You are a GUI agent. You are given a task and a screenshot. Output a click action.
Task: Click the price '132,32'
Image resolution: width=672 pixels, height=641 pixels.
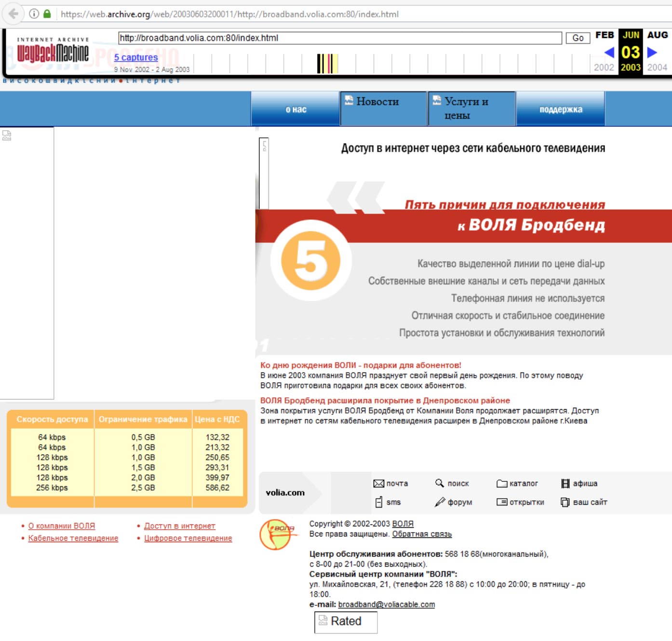tap(217, 437)
